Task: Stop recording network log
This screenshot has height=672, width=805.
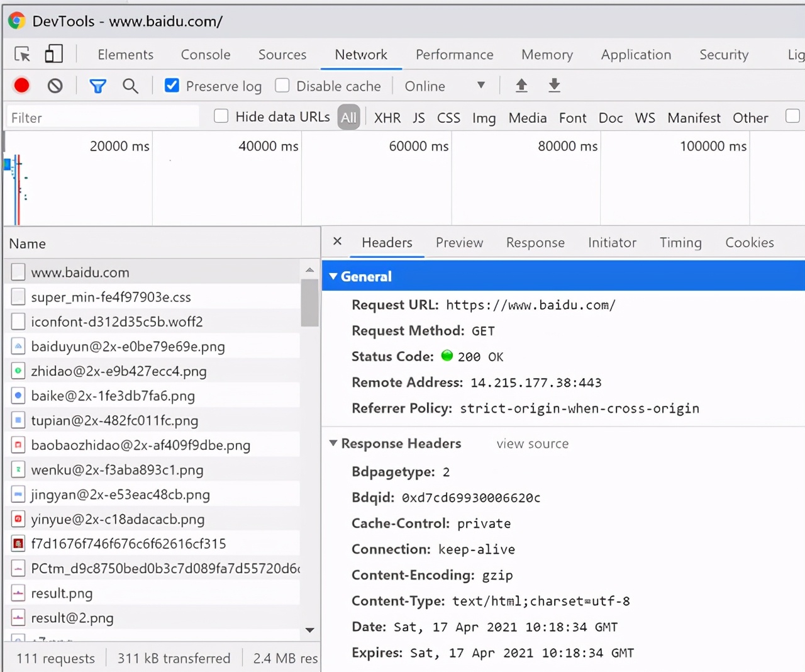Action: pyautogui.click(x=22, y=86)
